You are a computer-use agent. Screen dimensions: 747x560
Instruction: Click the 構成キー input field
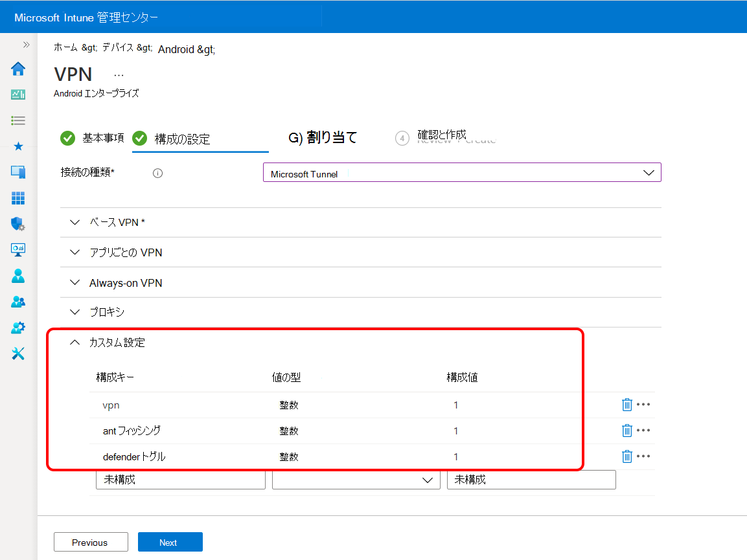click(x=181, y=480)
